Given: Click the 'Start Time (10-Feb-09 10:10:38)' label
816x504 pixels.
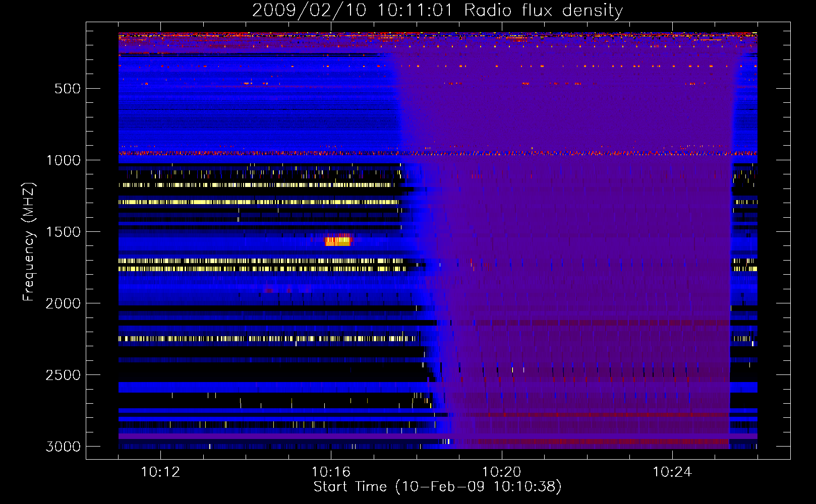Looking at the screenshot, I should click(437, 487).
